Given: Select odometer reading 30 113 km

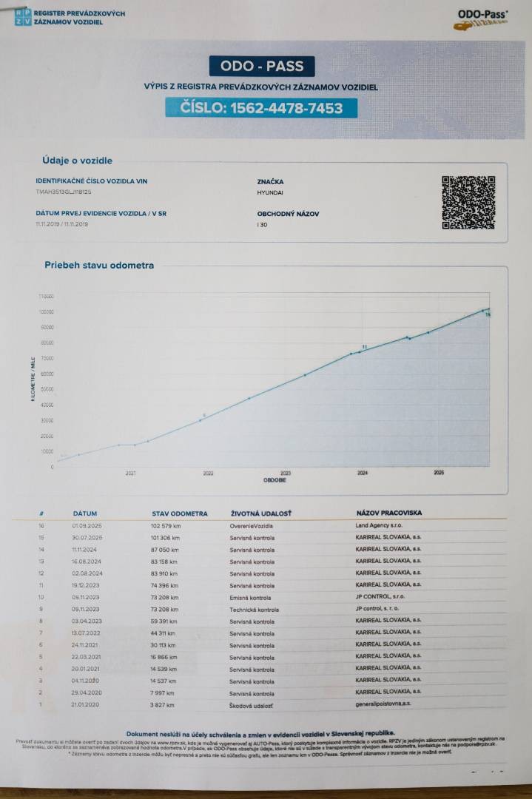Looking at the screenshot, I should (x=163, y=645).
